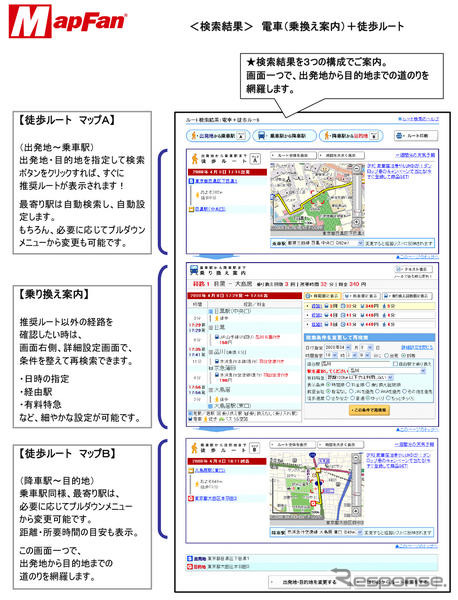The width and height of the screenshot is (458, 600).
Task: Click the train icon on second tab
Action: coord(262,135)
